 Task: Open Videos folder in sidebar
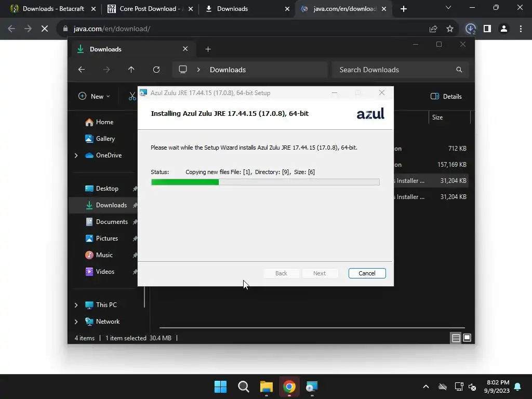coord(100,271)
